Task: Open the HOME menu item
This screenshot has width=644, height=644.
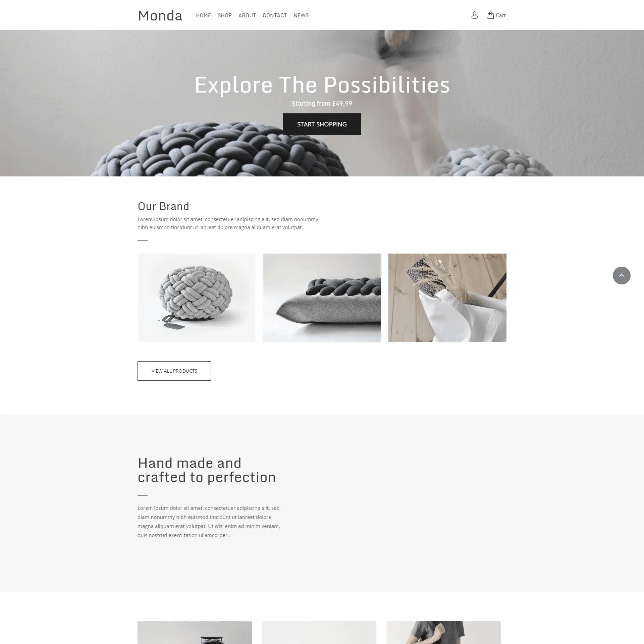Action: coord(204,15)
